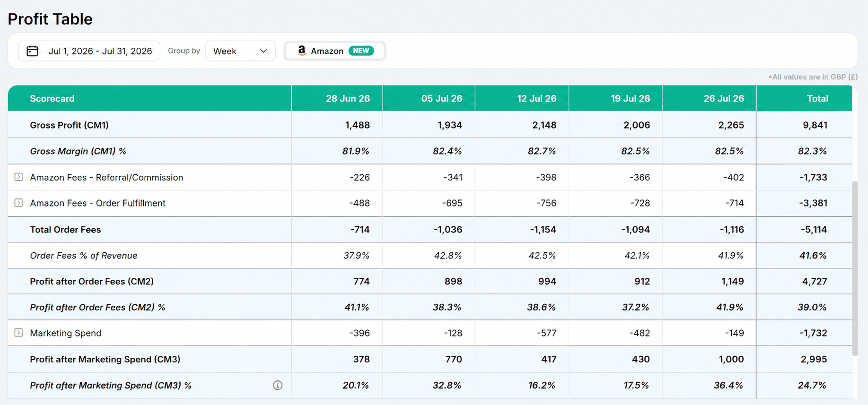868x405 pixels.
Task: Click Gross Margin total 82.3%
Action: [x=813, y=151]
